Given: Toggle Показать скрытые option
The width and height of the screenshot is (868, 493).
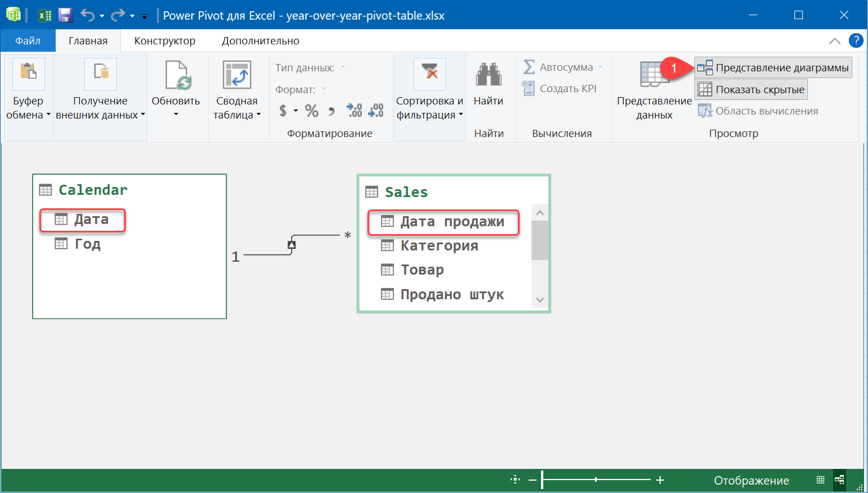Looking at the screenshot, I should 751,89.
